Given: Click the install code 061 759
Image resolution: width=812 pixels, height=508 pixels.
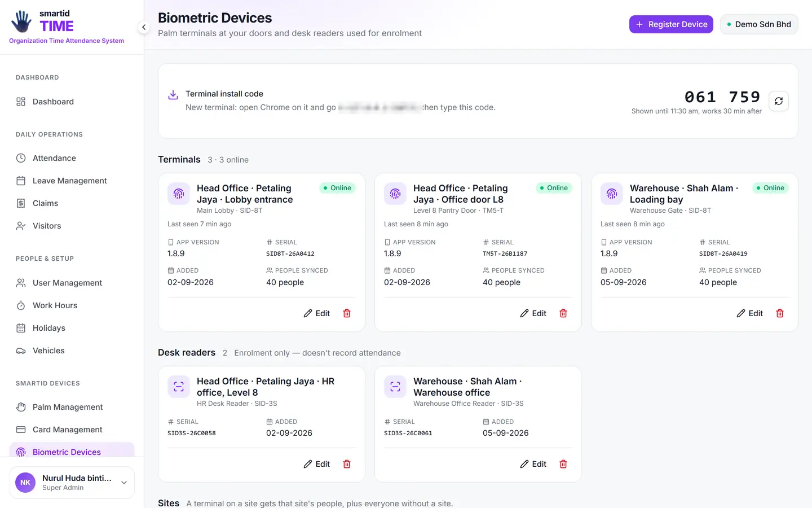Looking at the screenshot, I should pyautogui.click(x=722, y=97).
